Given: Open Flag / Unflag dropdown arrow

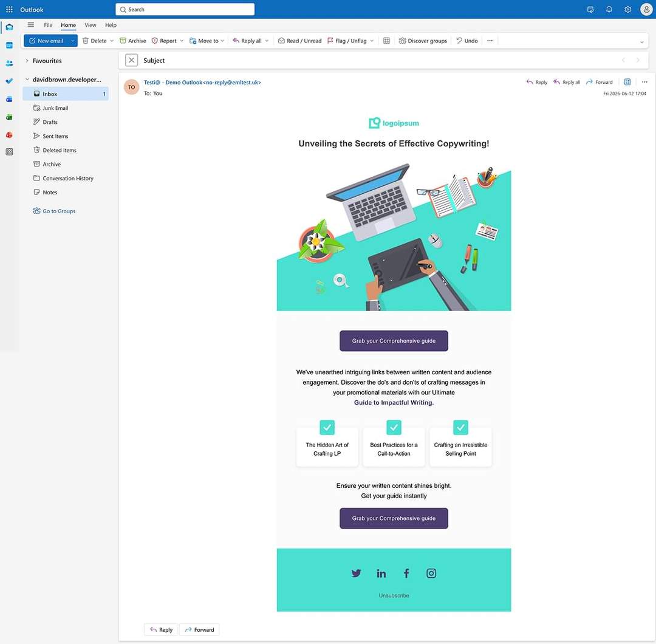Looking at the screenshot, I should [x=372, y=41].
